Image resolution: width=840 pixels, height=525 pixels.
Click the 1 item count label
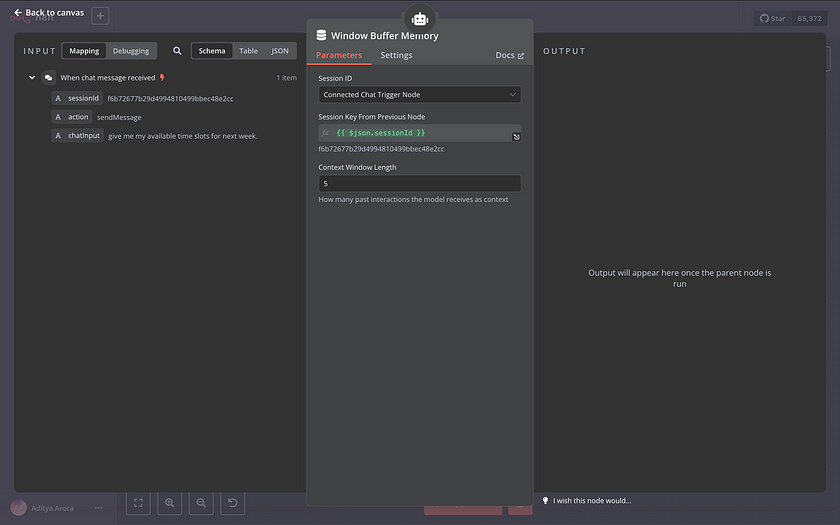pos(287,78)
